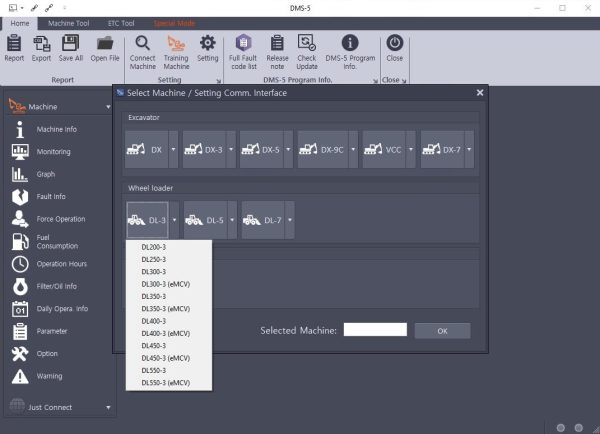View the Release note
The image size is (600, 434).
pos(277,52)
